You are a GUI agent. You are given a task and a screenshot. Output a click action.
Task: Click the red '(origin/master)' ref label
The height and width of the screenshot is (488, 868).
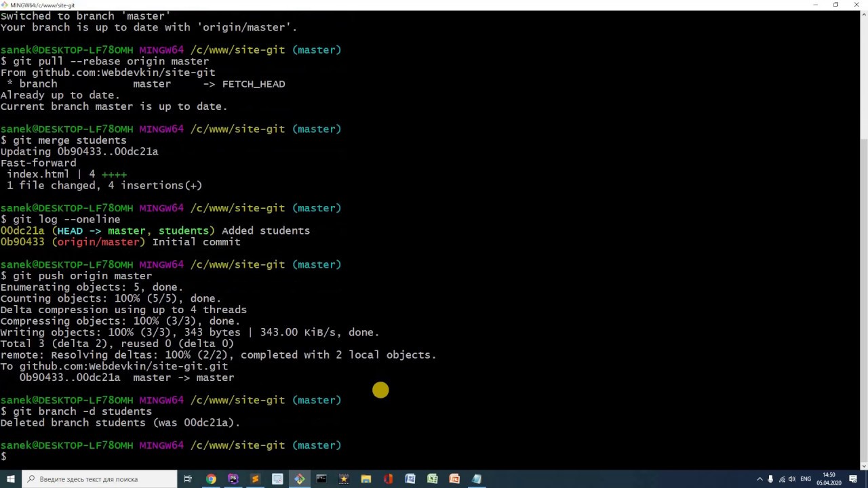pyautogui.click(x=98, y=242)
